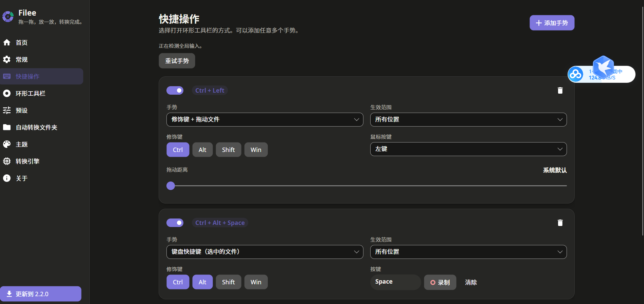Click the 转换引擎 chip icon

pyautogui.click(x=7, y=161)
